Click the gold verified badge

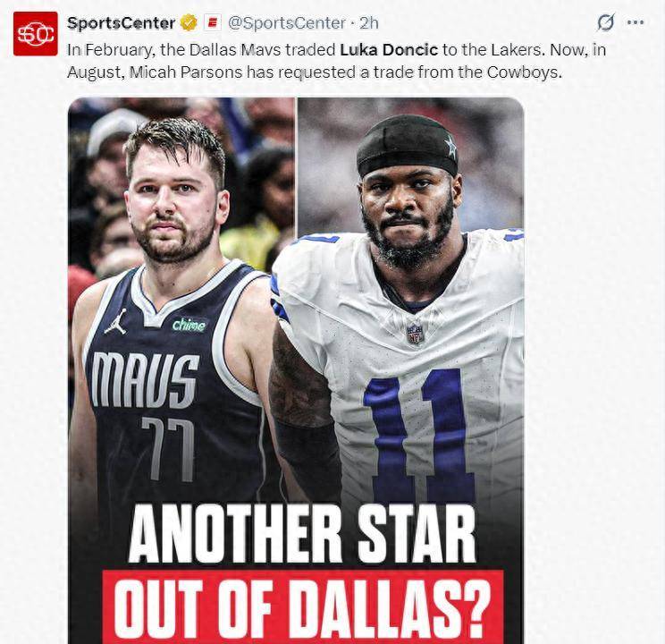coord(189,22)
